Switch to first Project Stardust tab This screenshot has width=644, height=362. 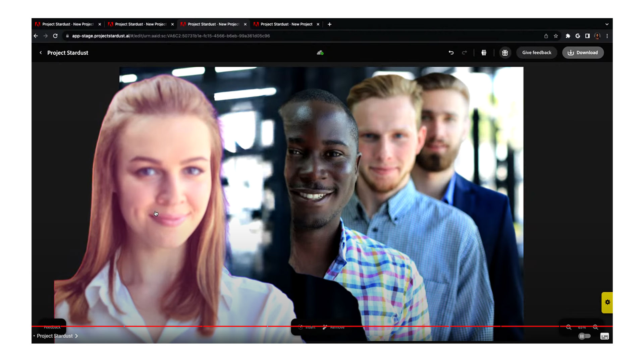tap(67, 24)
